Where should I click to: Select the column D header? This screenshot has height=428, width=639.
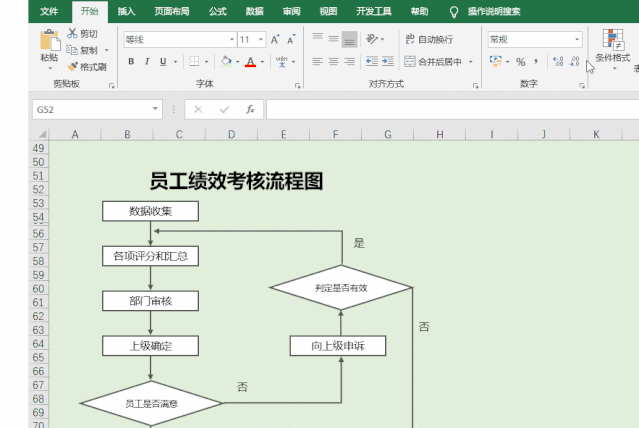[231, 134]
